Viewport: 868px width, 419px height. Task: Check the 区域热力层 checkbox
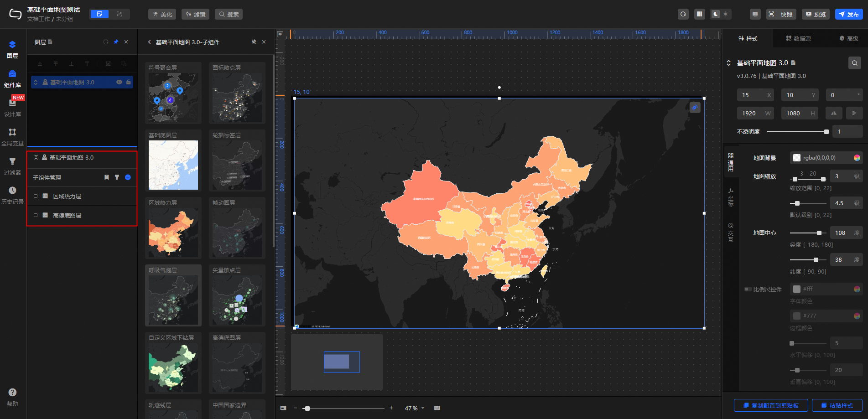(x=36, y=196)
